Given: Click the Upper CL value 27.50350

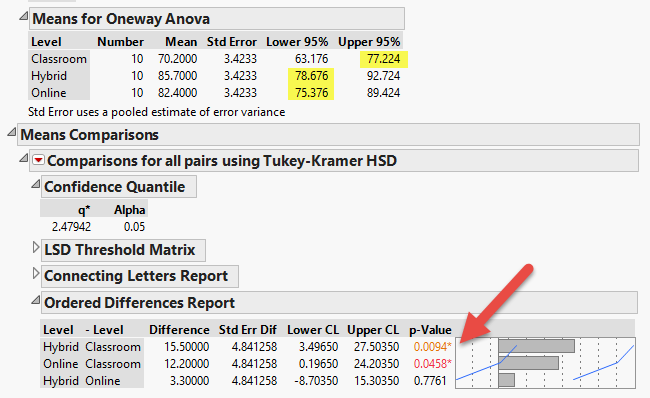Looking at the screenshot, I should [x=376, y=347].
